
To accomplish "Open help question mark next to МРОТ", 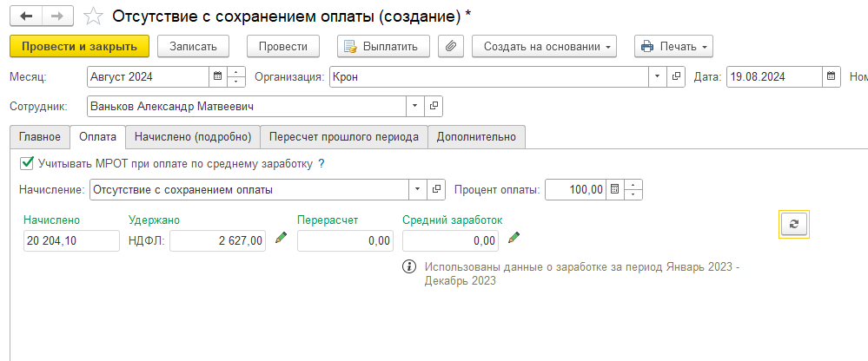I will pyautogui.click(x=321, y=164).
